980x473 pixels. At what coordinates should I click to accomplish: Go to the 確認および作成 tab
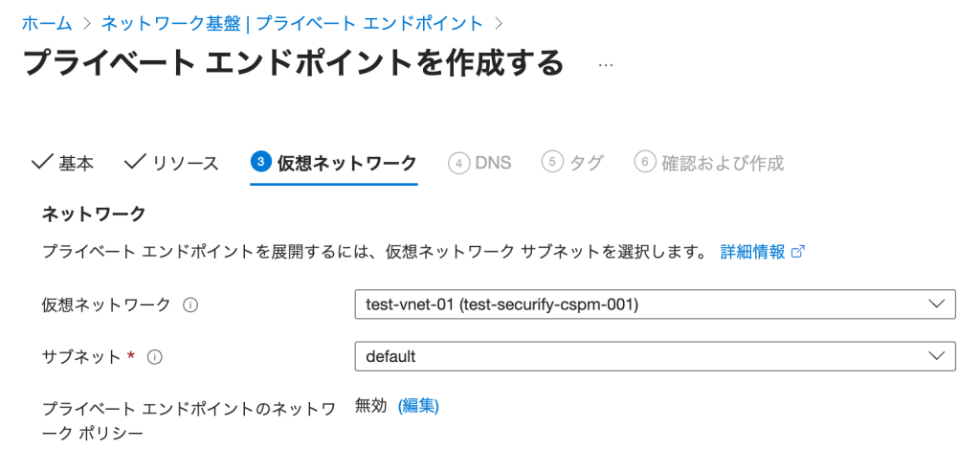pyautogui.click(x=722, y=163)
